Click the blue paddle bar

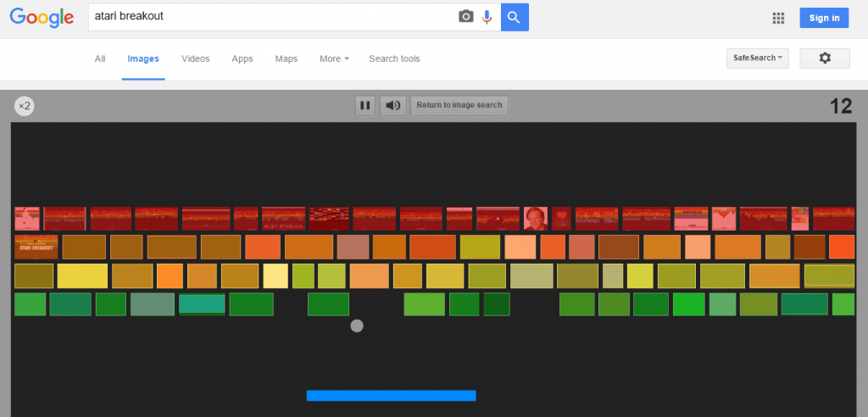392,396
